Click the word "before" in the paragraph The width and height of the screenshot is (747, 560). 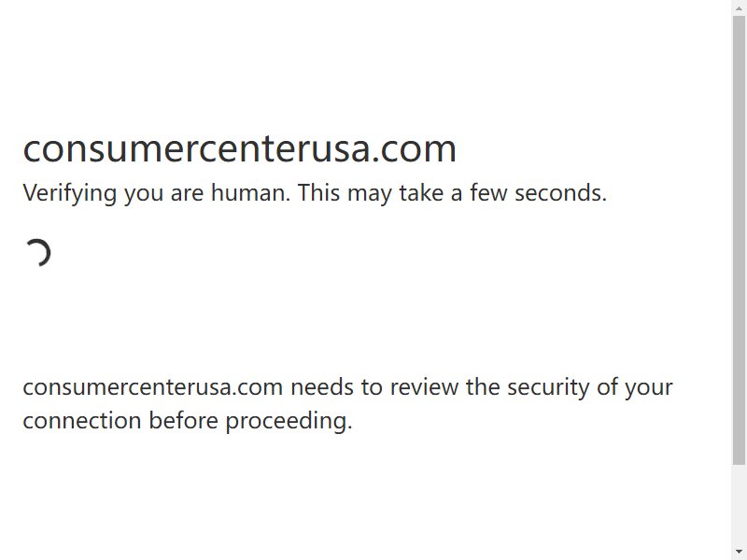click(x=183, y=420)
